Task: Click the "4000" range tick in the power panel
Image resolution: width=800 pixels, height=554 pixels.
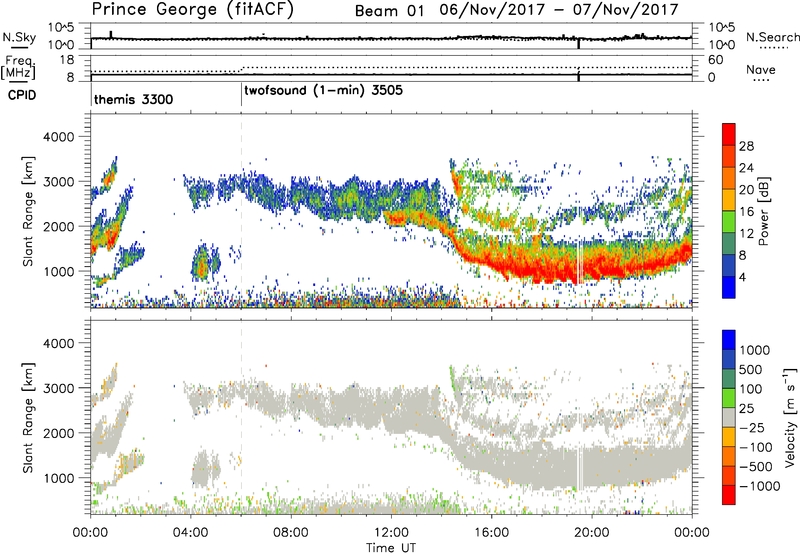Action: 58,137
